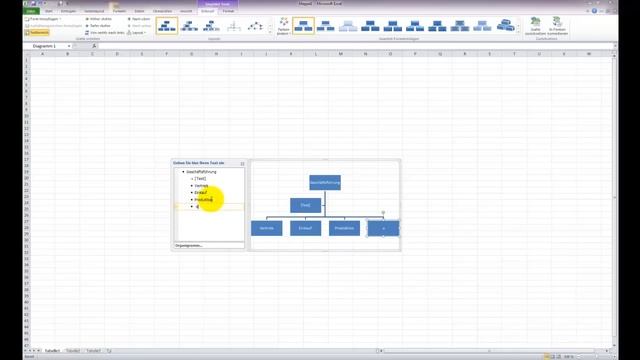Open the name box dropdown arrow
This screenshot has height=360, width=640.
[x=69, y=46]
